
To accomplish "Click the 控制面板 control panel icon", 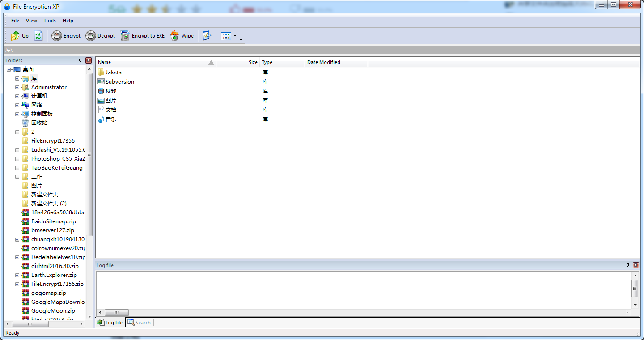I will (x=25, y=114).
